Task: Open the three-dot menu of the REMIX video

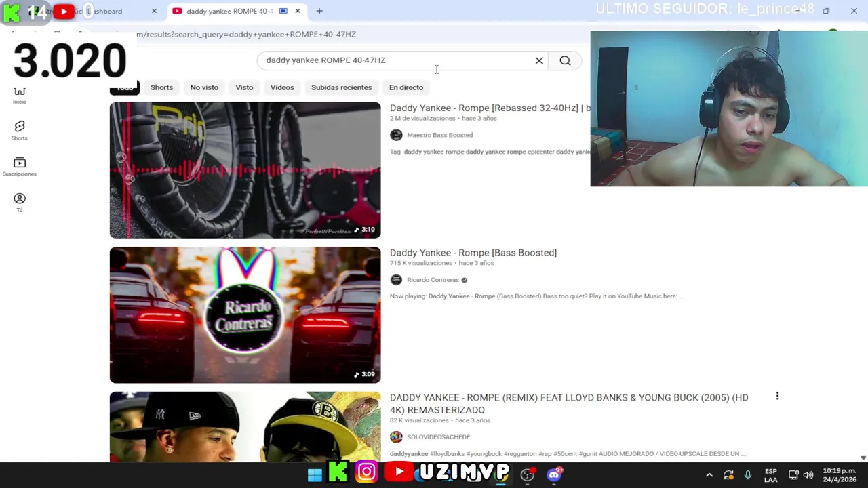Action: click(x=777, y=396)
